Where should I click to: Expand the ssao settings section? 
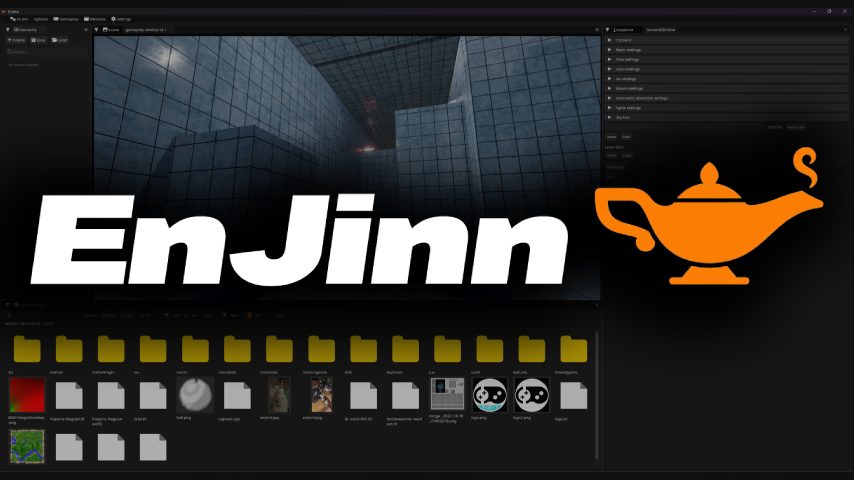[727, 69]
